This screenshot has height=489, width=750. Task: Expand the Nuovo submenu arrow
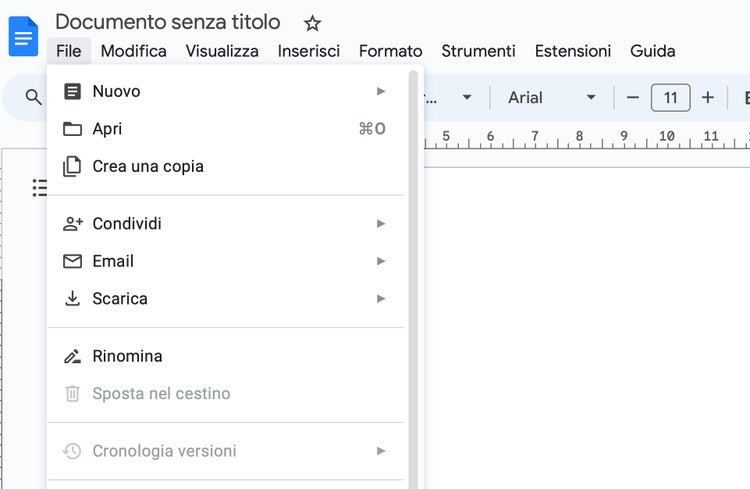point(381,91)
